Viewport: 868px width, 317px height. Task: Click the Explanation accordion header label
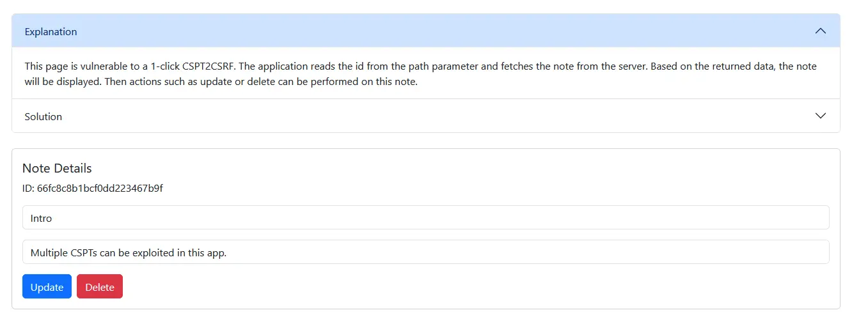(x=51, y=32)
